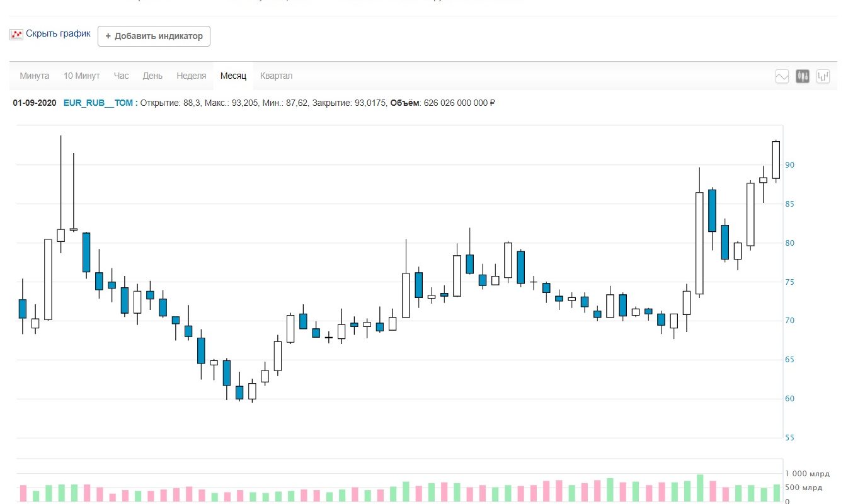Viewport: 848px width, 504px height.
Task: Switch to the 10 Минут timeframe tab
Action: [81, 76]
